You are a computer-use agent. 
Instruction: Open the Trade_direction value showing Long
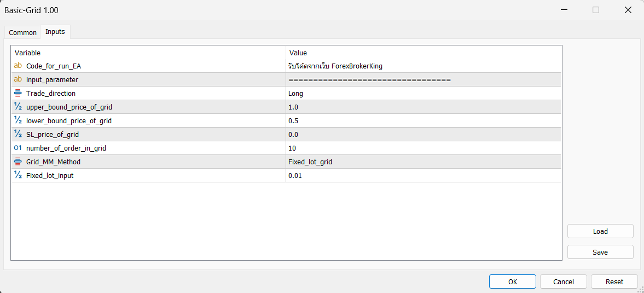tap(423, 93)
